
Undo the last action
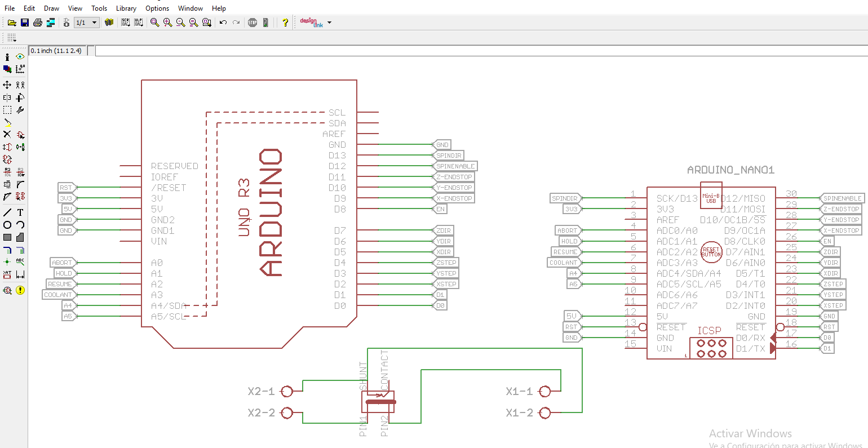click(x=223, y=23)
